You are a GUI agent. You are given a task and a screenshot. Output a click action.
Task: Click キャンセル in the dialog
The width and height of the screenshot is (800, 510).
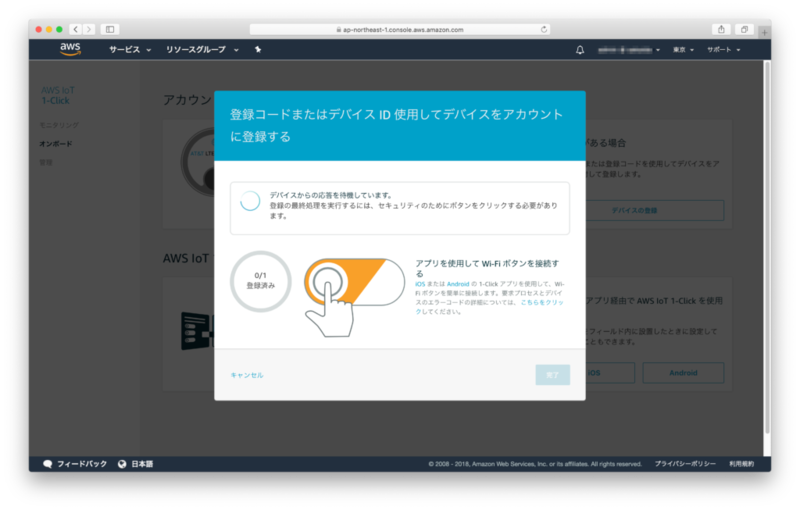click(247, 375)
